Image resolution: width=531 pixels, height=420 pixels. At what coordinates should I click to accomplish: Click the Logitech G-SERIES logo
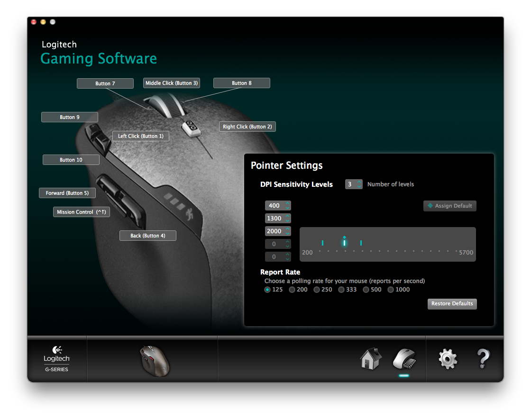click(56, 359)
